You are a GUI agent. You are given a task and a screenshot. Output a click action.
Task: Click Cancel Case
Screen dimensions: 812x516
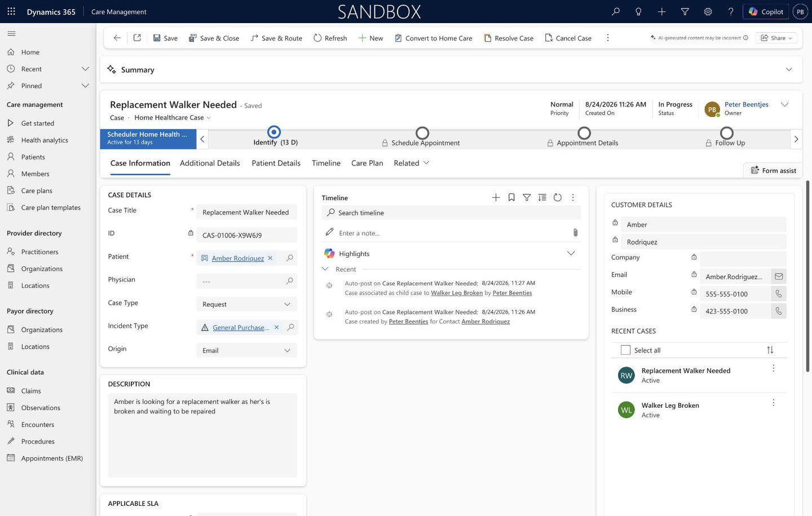pyautogui.click(x=568, y=38)
